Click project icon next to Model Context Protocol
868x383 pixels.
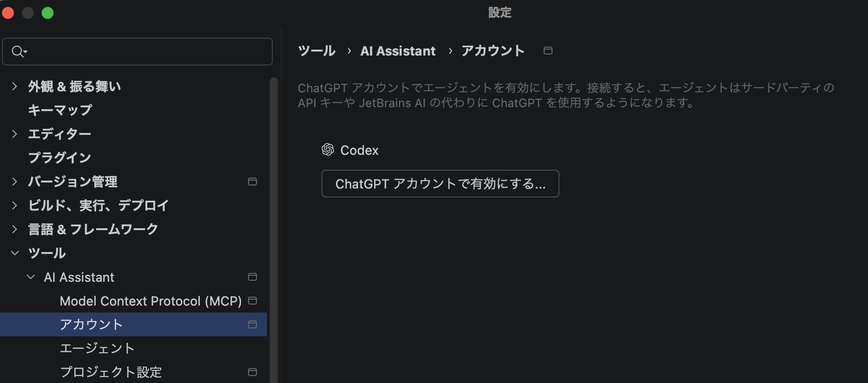point(252,301)
